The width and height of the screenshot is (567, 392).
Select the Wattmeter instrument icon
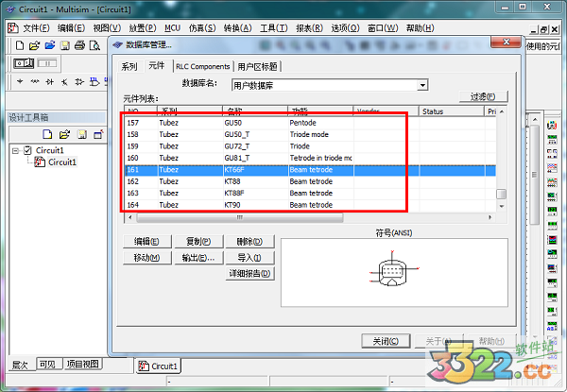coord(552,154)
